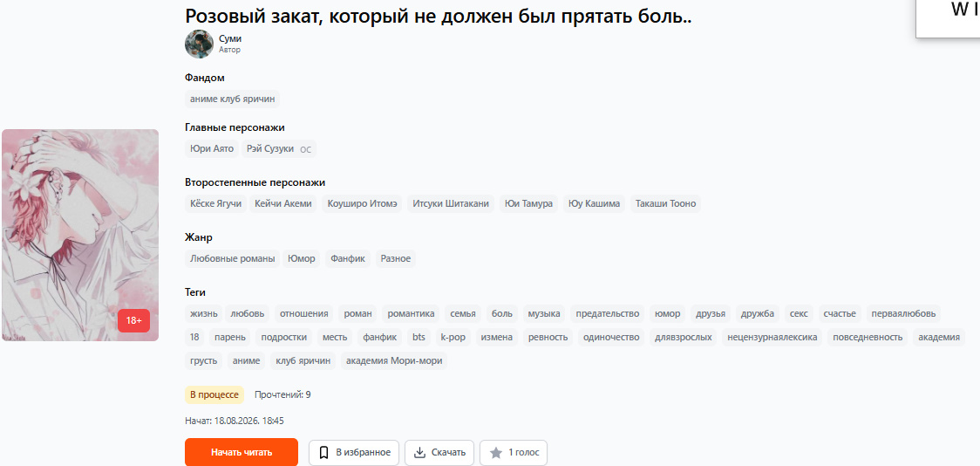Image resolution: width=980 pixels, height=466 pixels.
Task: Choose genre Фанфик
Action: (x=348, y=258)
